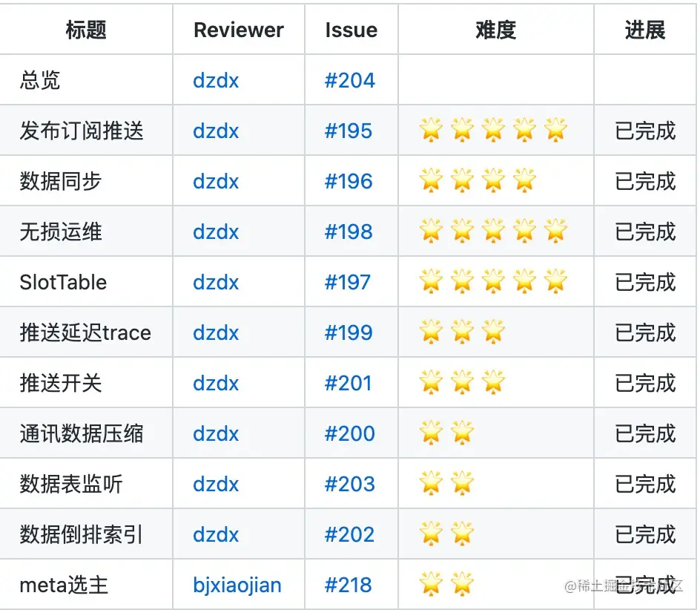The image size is (700, 610).
Task: Click third star in 推送延迟trace row
Action: (x=493, y=332)
